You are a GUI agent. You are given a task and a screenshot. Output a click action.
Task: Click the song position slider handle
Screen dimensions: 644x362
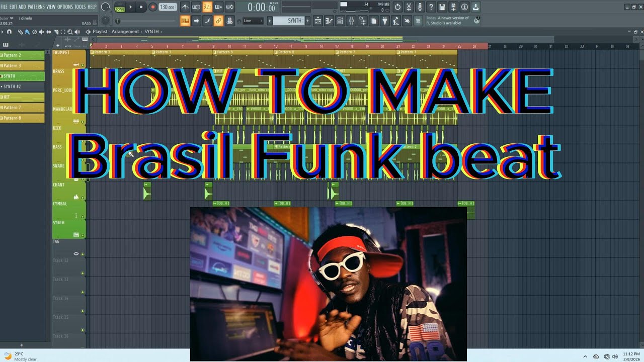(117, 21)
